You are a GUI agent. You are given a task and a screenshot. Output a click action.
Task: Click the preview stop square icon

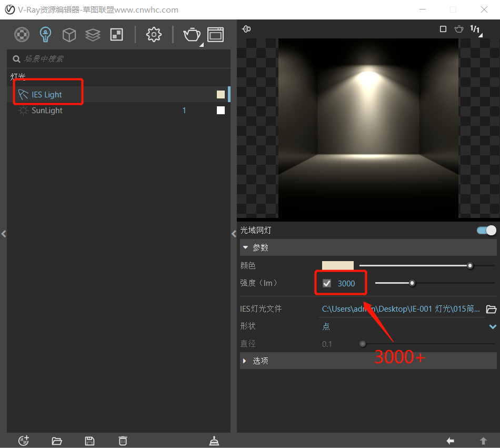point(443,29)
